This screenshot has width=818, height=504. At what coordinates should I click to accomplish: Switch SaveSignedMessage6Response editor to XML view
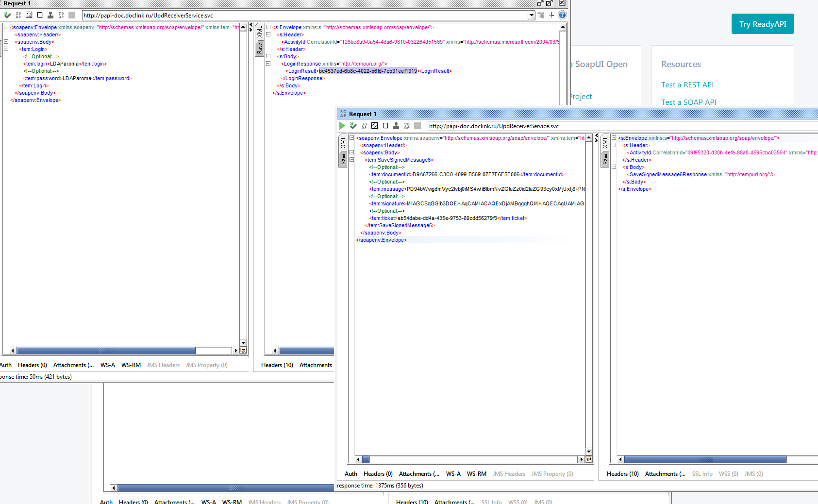tap(605, 143)
